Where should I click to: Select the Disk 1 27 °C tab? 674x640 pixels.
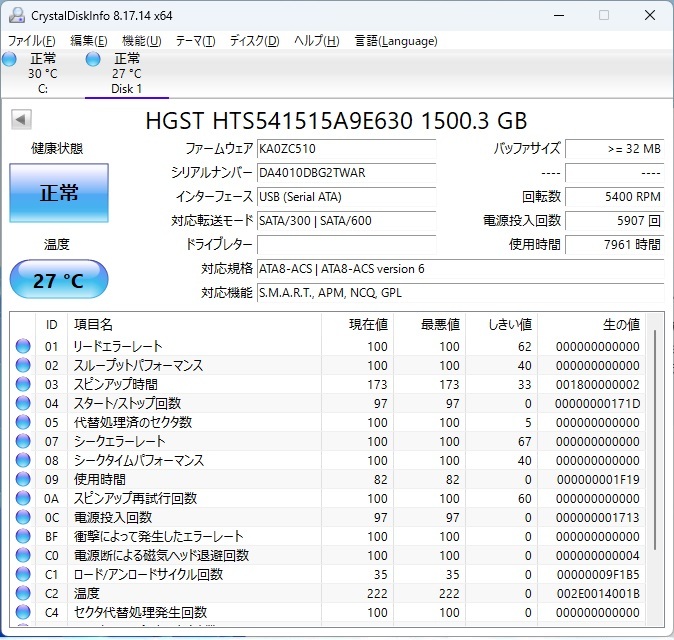pos(127,73)
